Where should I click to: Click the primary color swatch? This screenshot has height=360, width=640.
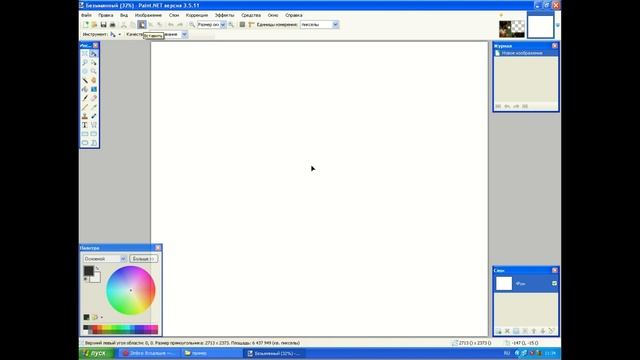tap(89, 271)
